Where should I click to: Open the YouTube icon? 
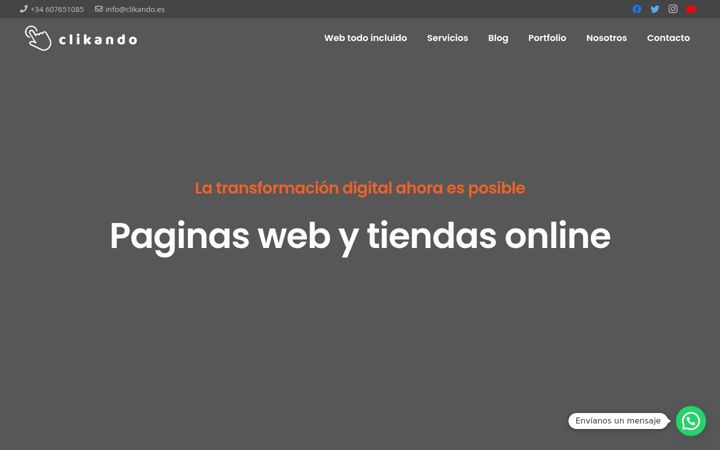pyautogui.click(x=691, y=9)
